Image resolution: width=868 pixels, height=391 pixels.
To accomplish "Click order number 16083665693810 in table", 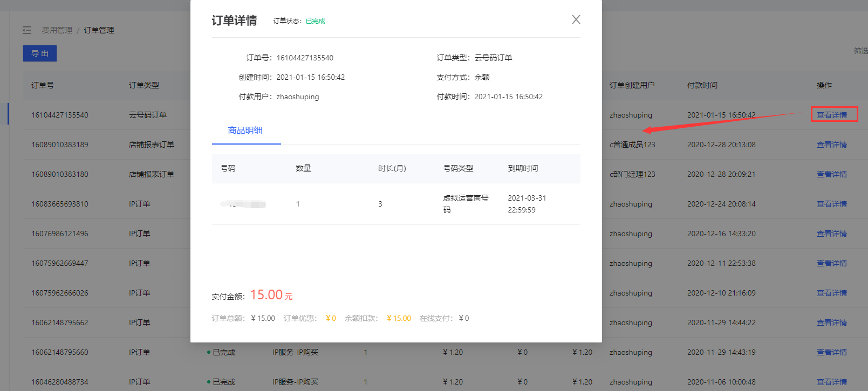I will click(60, 204).
